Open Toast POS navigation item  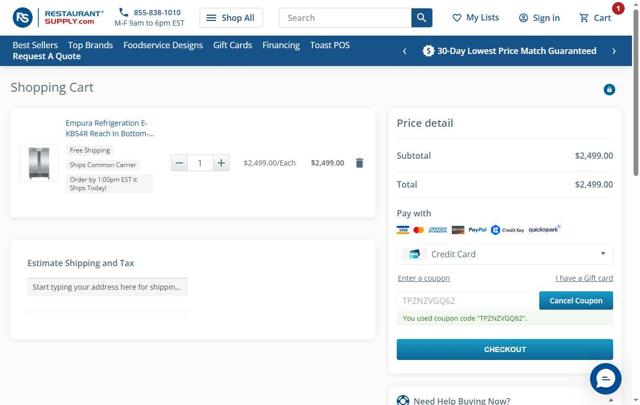pos(330,45)
